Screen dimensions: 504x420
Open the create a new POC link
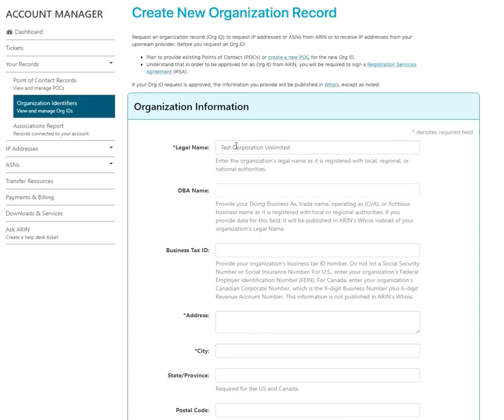coord(289,57)
